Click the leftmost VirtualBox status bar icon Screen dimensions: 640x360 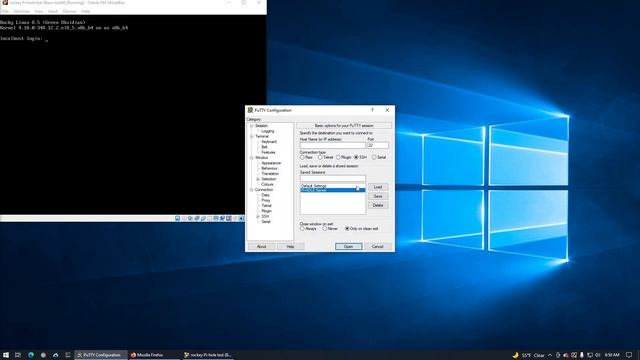coord(178,219)
